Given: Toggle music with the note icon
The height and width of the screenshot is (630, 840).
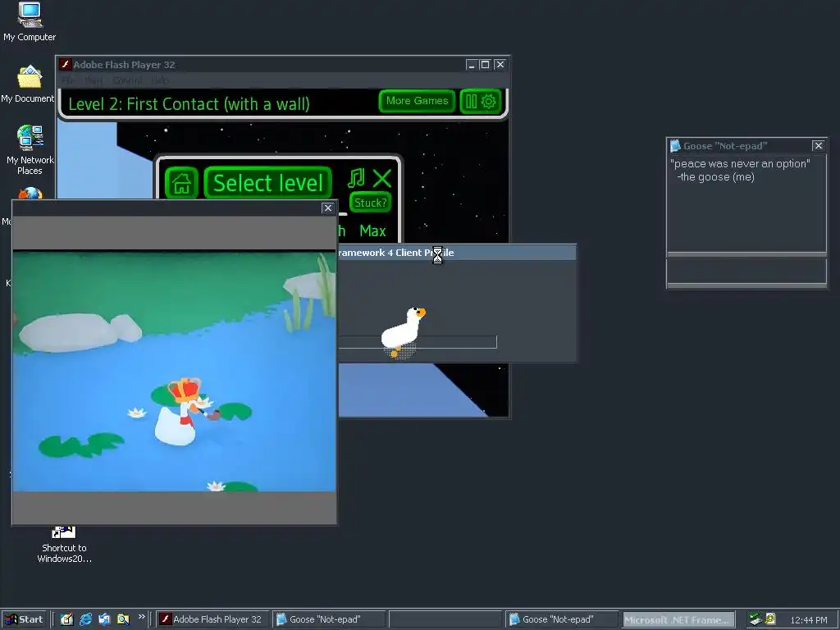Looking at the screenshot, I should (x=356, y=178).
